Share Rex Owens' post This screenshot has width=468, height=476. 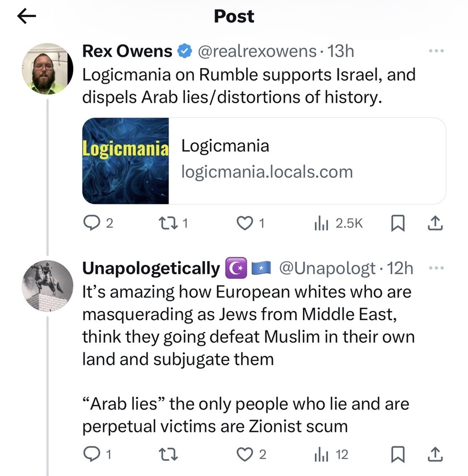tap(435, 223)
